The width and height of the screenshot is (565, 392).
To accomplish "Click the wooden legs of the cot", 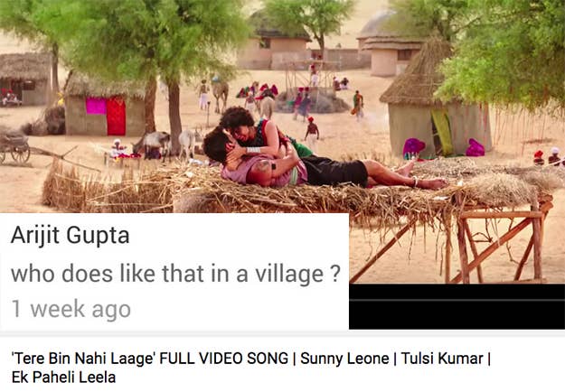I will pyautogui.click(x=497, y=245).
